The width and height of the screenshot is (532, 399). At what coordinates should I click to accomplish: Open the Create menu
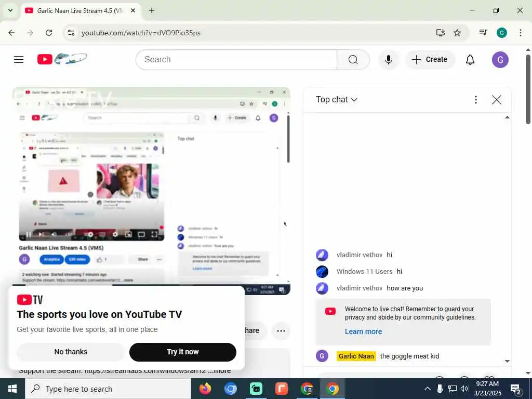point(430,60)
